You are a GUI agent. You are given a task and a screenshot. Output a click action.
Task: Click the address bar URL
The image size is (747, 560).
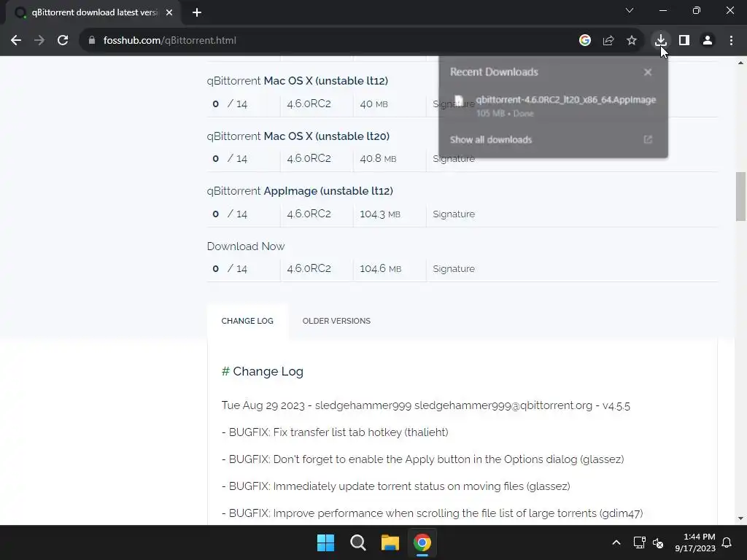coord(169,41)
